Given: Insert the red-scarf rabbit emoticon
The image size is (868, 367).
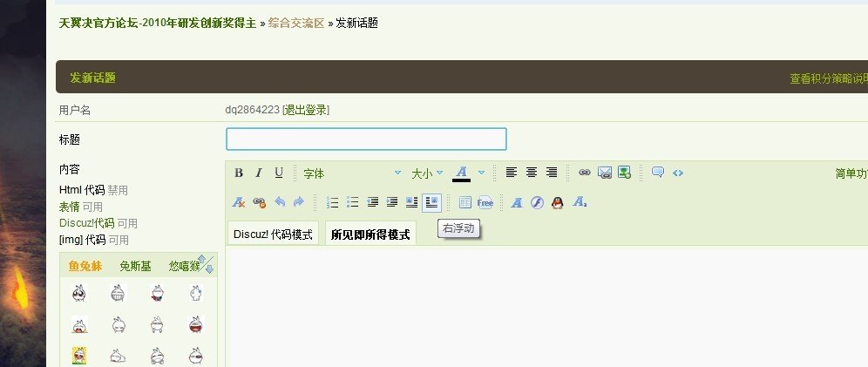Looking at the screenshot, I should [x=157, y=293].
